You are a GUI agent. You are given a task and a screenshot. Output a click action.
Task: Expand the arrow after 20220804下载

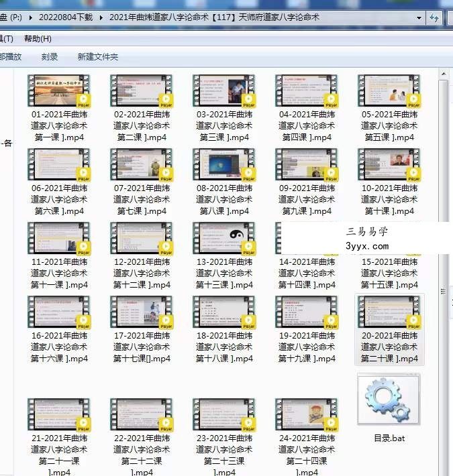coord(101,17)
